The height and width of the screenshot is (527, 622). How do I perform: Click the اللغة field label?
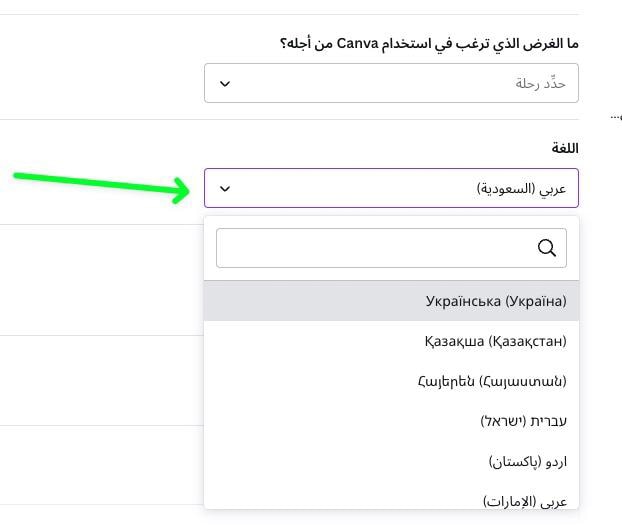coord(565,148)
